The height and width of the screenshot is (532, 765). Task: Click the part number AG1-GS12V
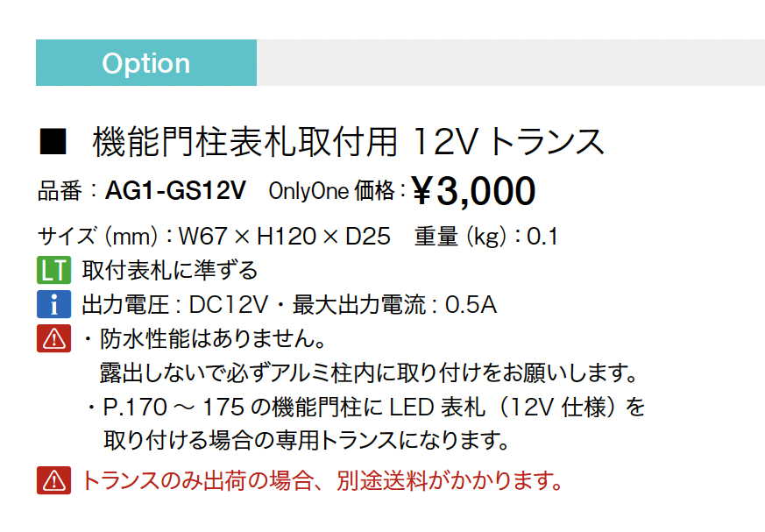point(175,190)
